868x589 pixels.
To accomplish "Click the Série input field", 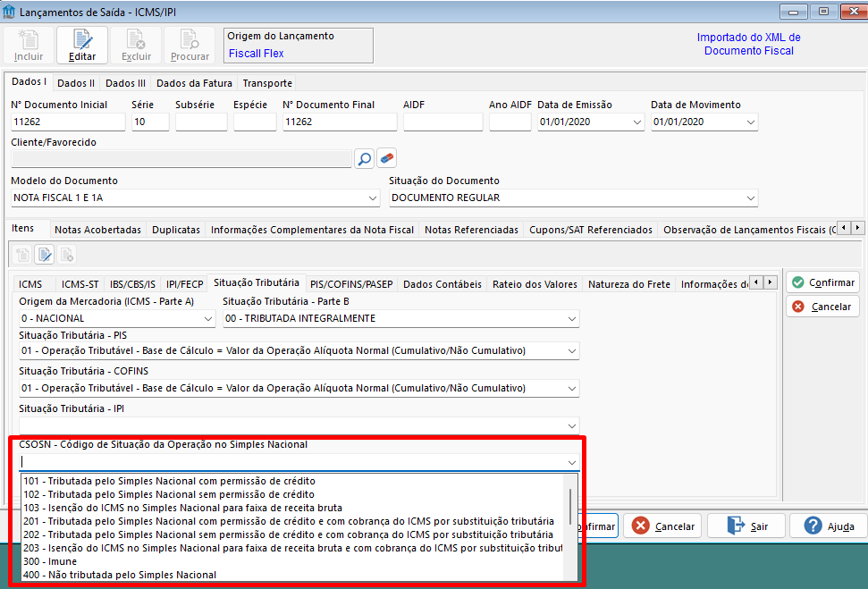I will 150,122.
